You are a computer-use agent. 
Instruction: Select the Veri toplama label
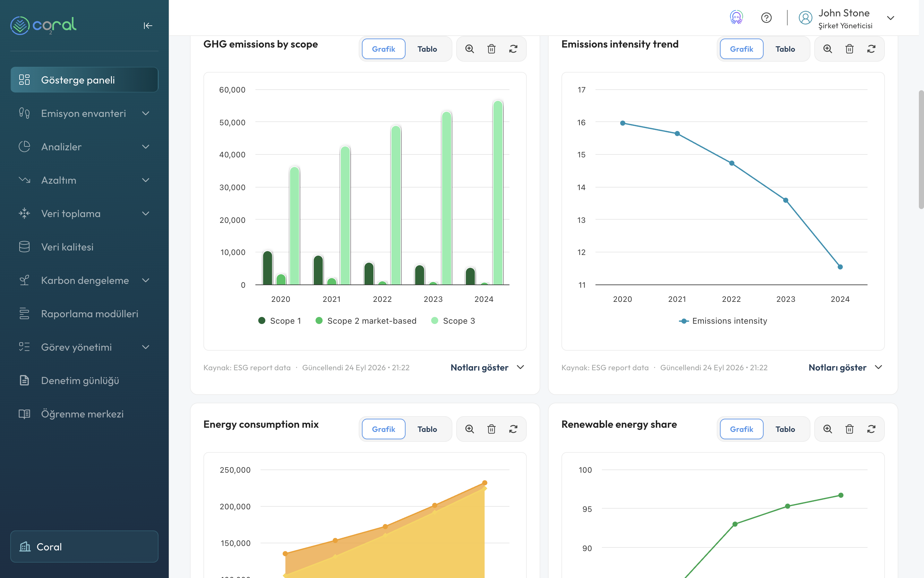coord(71,214)
